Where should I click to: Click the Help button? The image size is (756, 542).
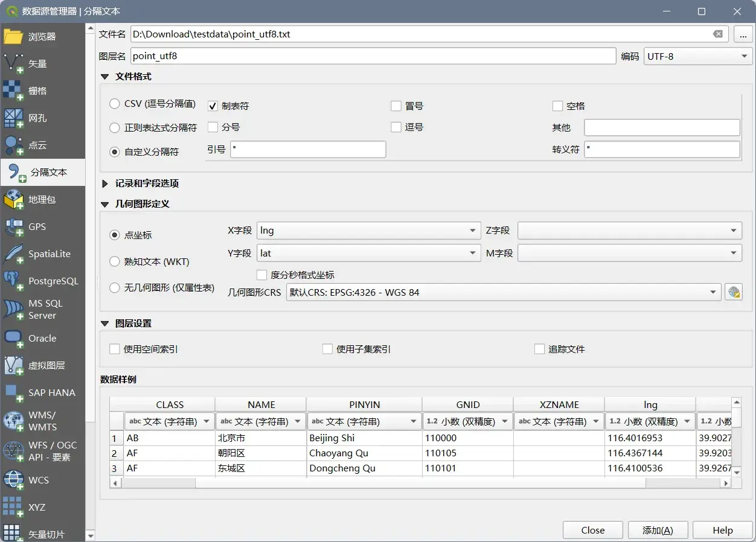723,530
